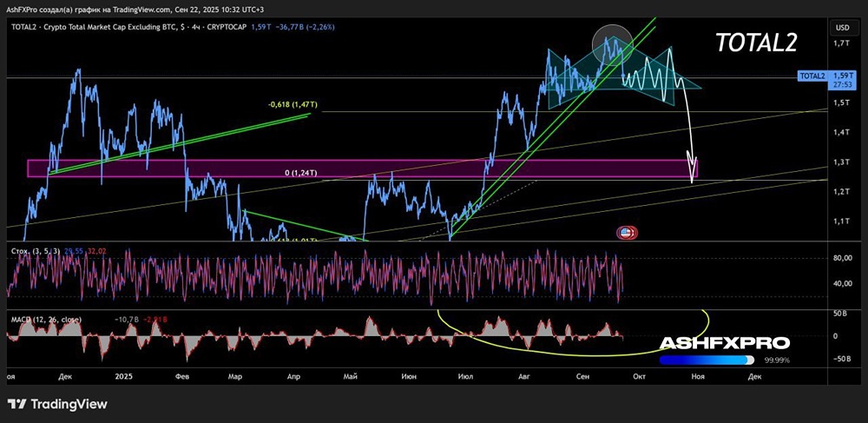Click the Авг label on time axis
The width and height of the screenshot is (868, 423).
[x=523, y=376]
